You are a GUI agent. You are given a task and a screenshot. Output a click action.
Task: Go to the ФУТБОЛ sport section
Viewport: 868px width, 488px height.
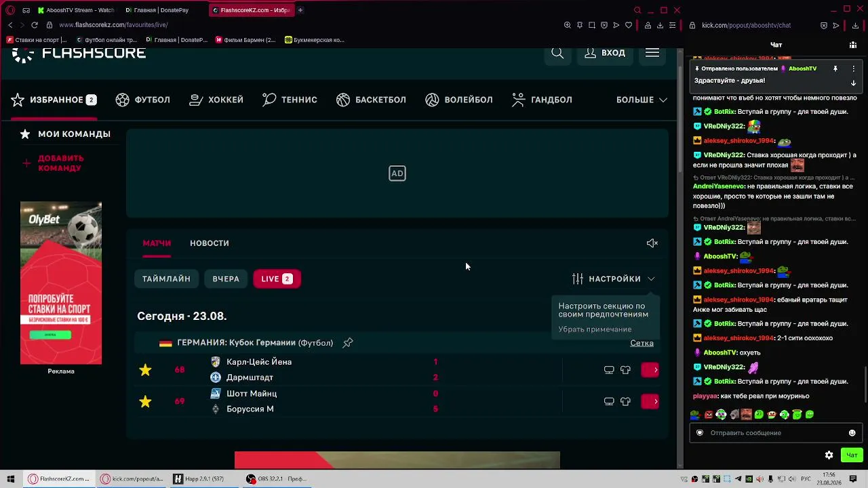[x=143, y=100]
